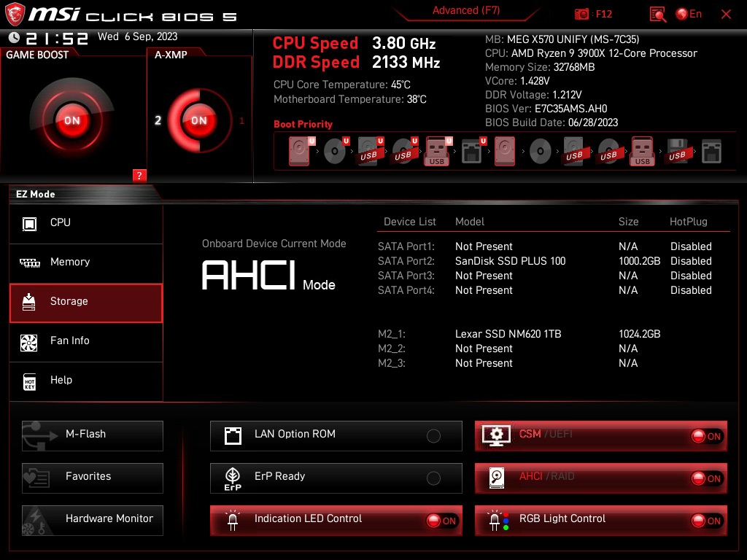This screenshot has width=747, height=560.
Task: Enable the LAN Option ROM radio circle
Action: 433,436
